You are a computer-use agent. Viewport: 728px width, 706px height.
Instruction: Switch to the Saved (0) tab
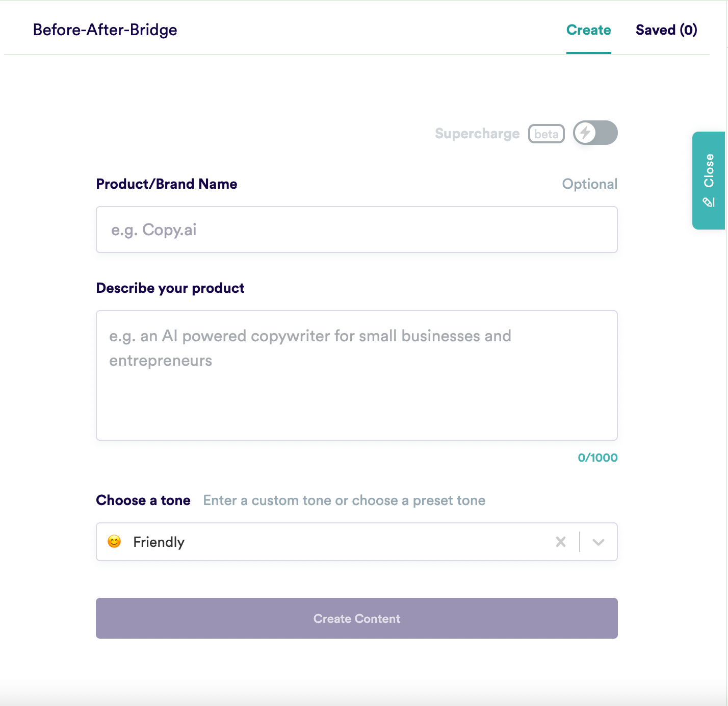pos(666,30)
